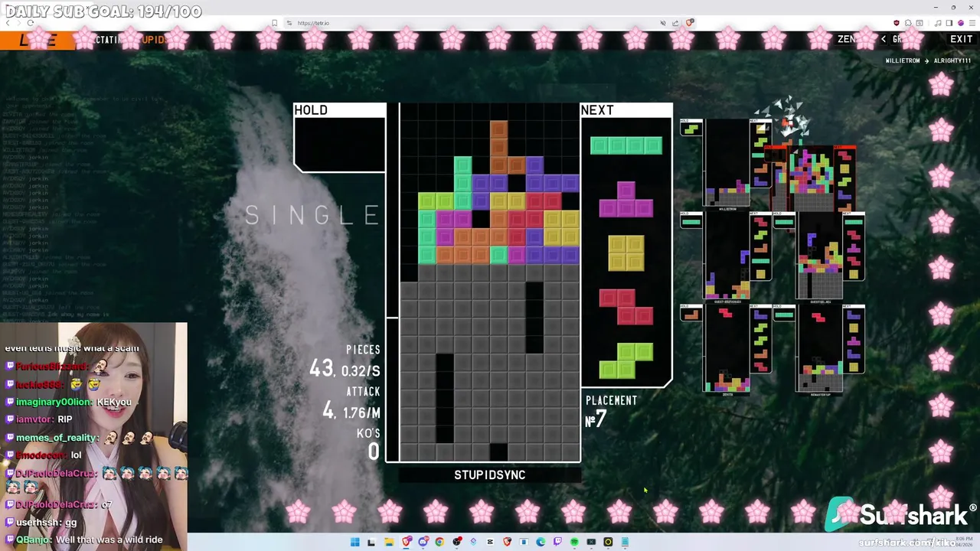Click the WILLIETRON → ALRIGHTY111 KO notice
Image resolution: width=980 pixels, height=551 pixels.
click(x=927, y=60)
